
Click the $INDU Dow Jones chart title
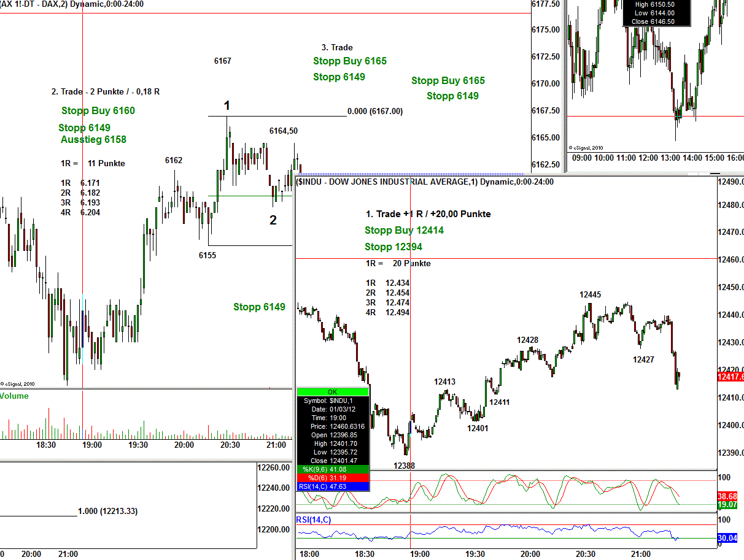[425, 182]
